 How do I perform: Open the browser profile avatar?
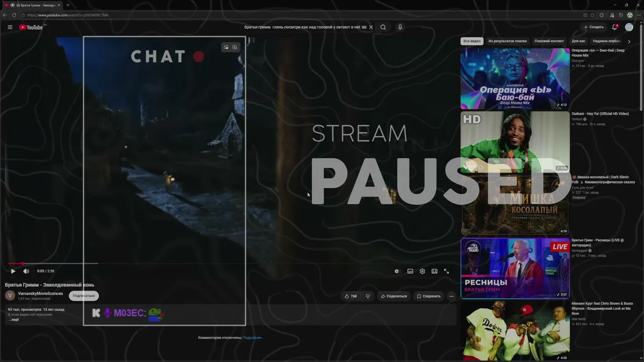tap(629, 15)
